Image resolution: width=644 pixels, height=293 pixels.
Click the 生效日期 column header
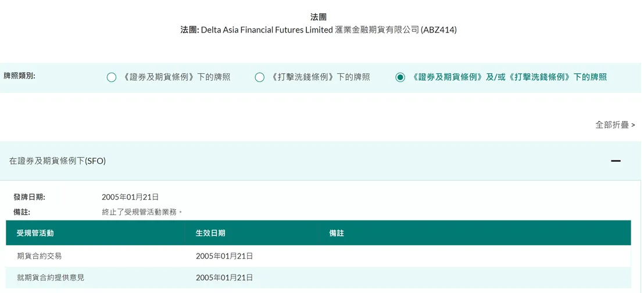pyautogui.click(x=210, y=233)
